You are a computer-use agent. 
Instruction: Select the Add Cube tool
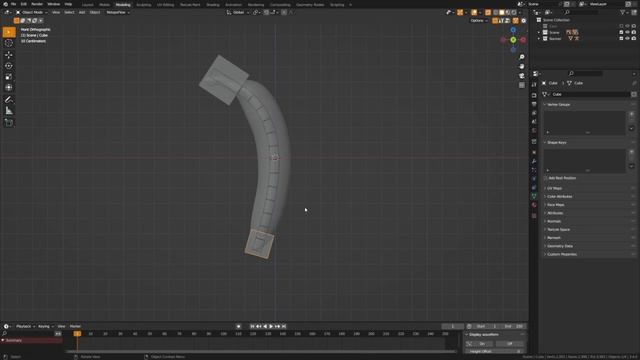9,123
